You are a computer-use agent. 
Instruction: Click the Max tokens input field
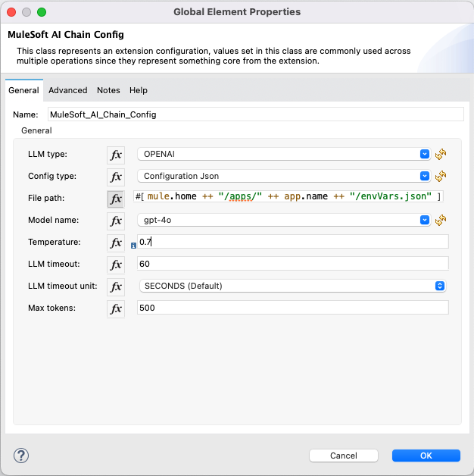(292, 308)
